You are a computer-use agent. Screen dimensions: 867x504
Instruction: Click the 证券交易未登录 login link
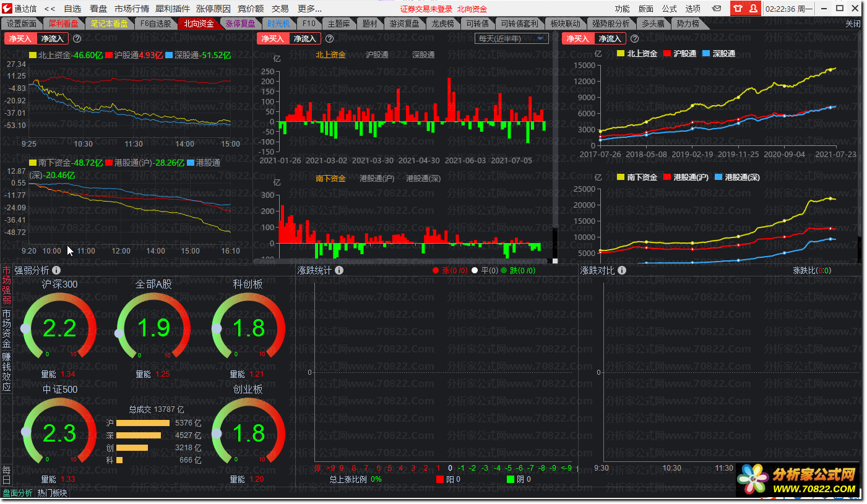click(426, 9)
